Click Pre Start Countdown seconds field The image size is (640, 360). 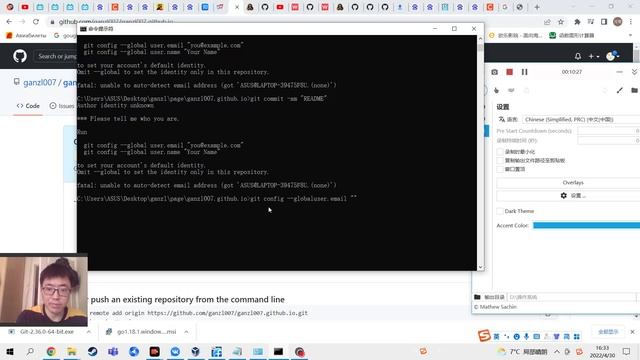[x=609, y=131]
